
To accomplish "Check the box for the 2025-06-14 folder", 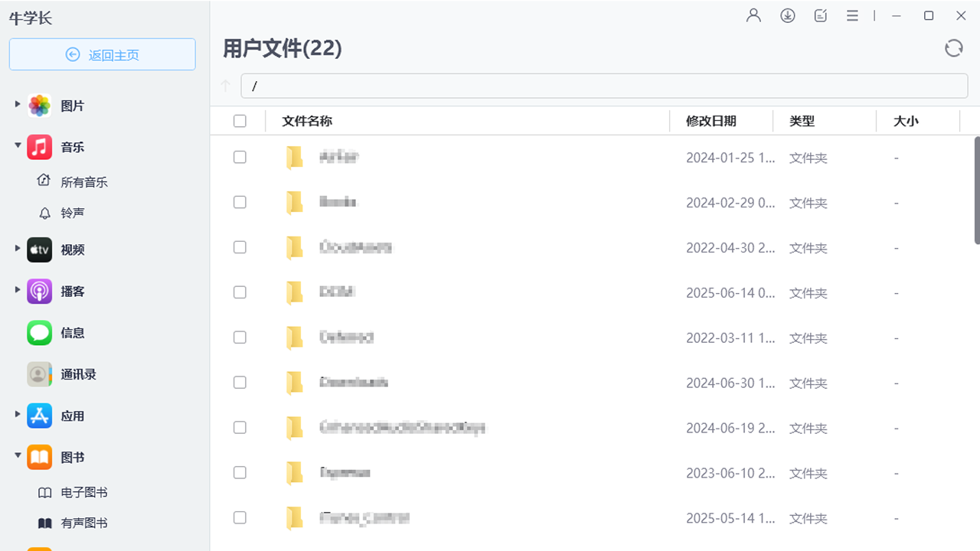I will point(240,292).
